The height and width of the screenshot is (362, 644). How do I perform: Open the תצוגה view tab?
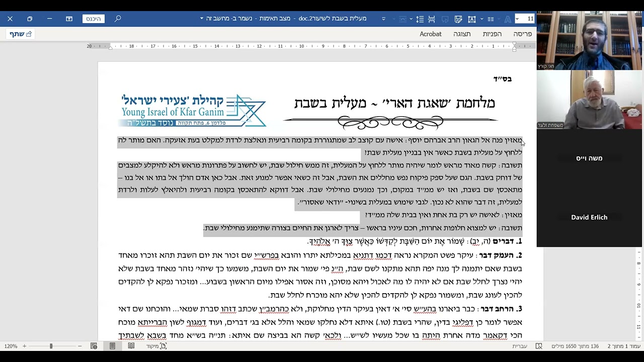click(x=462, y=34)
